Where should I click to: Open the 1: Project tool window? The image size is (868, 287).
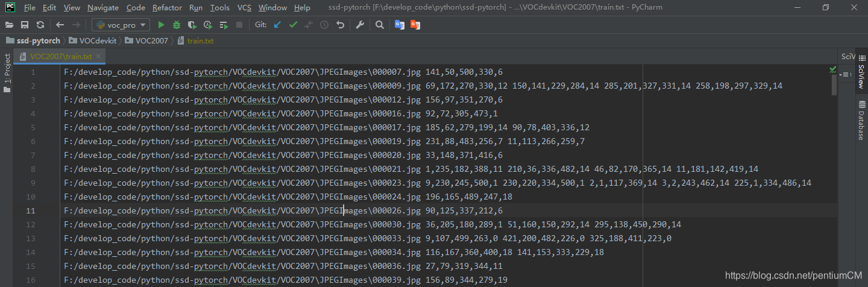(7, 73)
